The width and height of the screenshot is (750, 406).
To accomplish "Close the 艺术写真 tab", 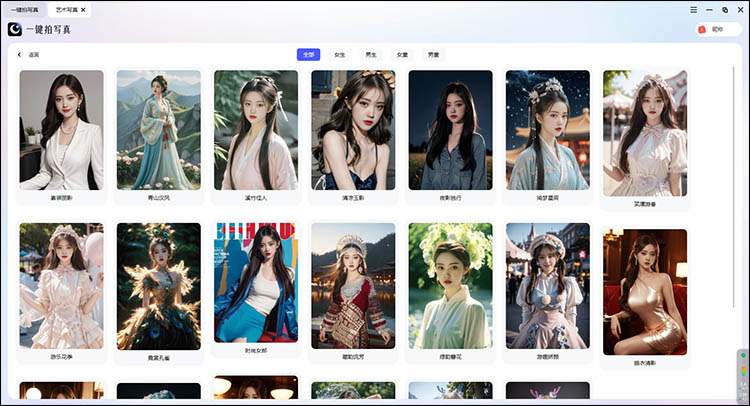I will click(83, 10).
